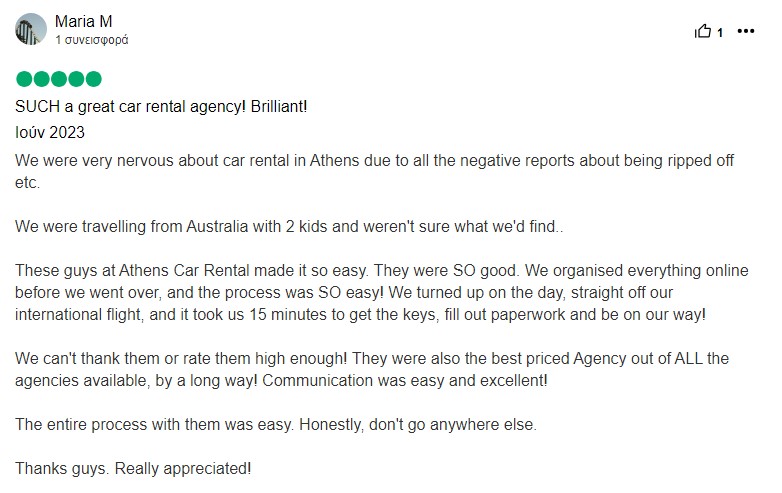The width and height of the screenshot is (782, 493).
Task: Click the first green rating bubble
Action: (24, 79)
